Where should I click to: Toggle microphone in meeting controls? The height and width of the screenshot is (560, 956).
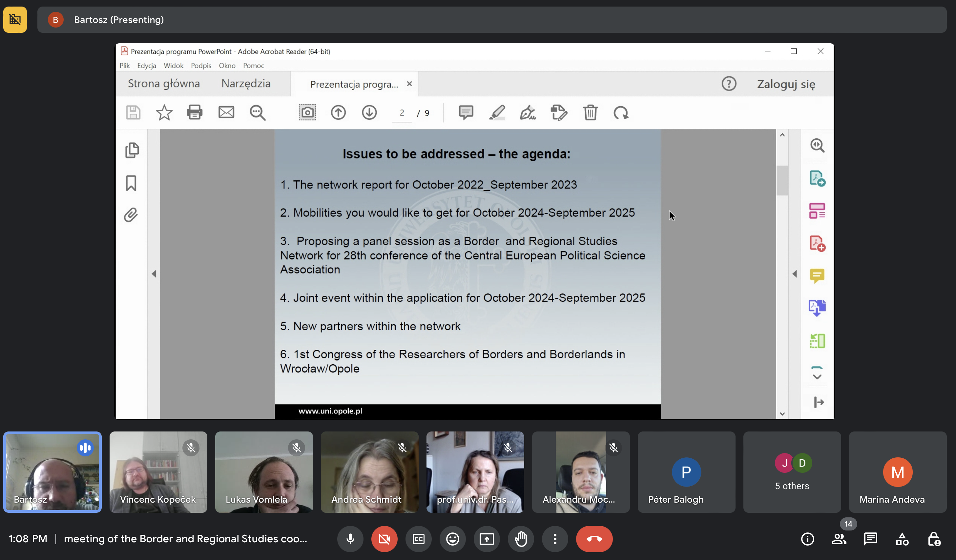pos(350,539)
